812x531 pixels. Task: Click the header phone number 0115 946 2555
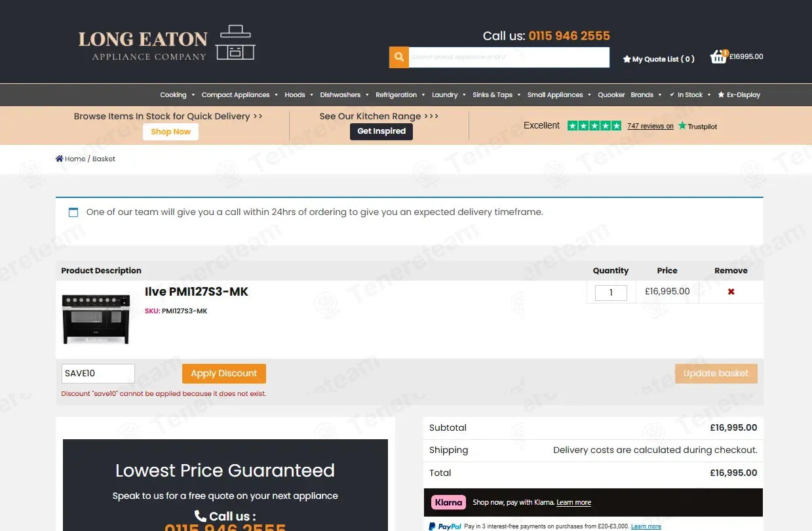tap(570, 36)
